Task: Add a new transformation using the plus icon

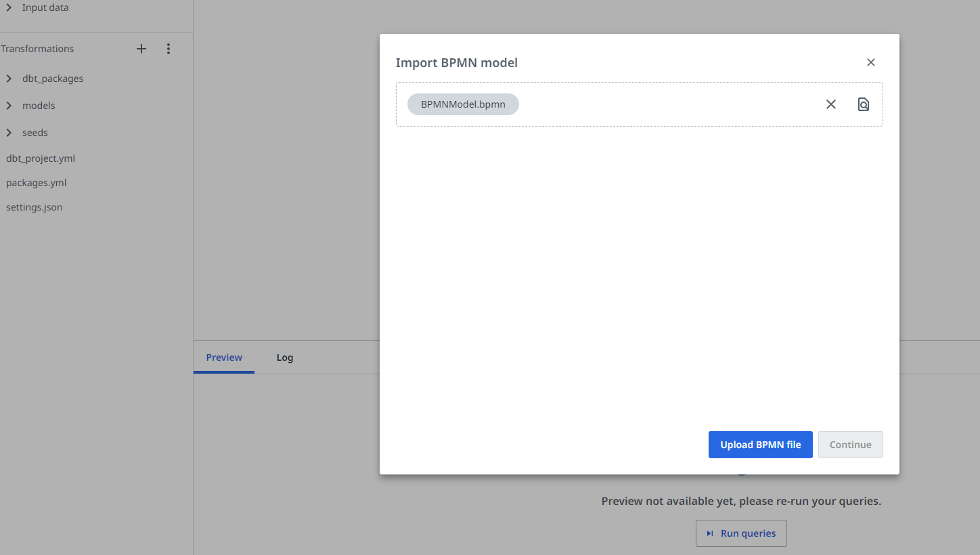Action: coord(141,48)
